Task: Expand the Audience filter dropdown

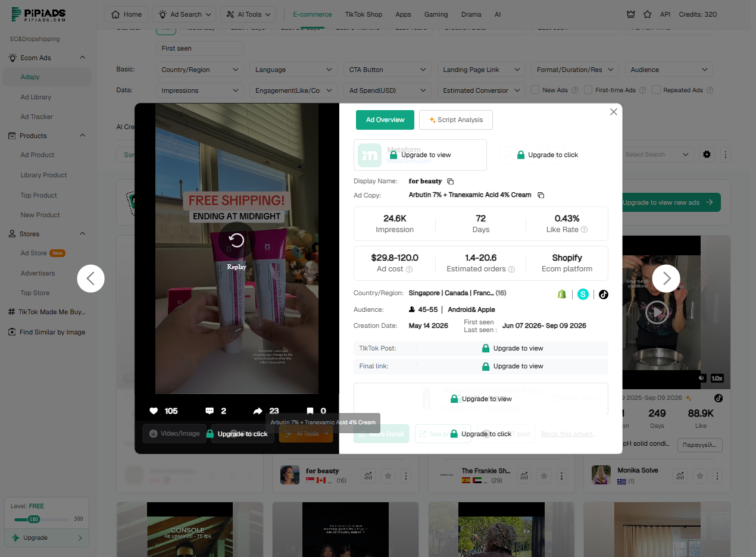Action: point(669,70)
